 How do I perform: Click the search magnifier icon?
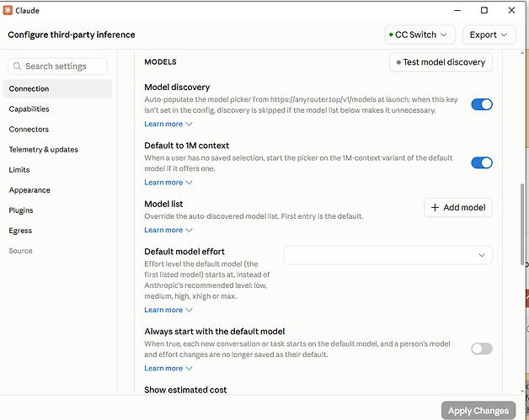17,66
